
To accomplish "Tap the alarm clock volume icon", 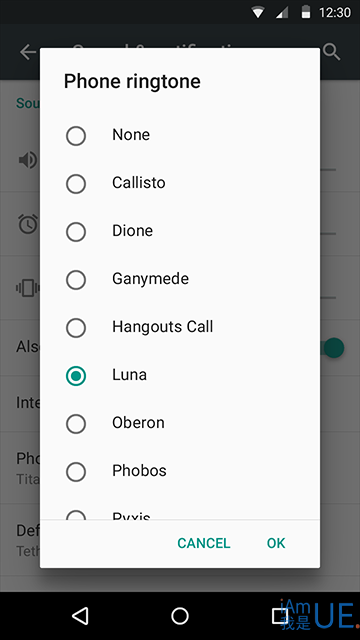I will pos(28,224).
